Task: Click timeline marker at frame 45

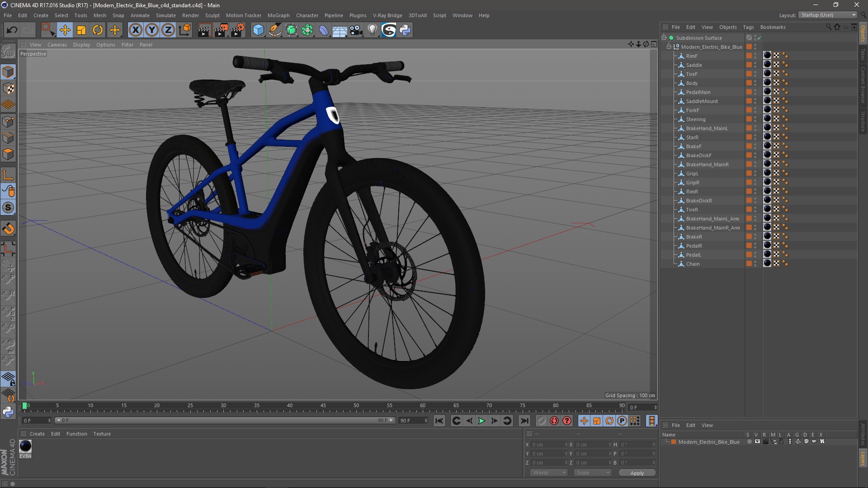Action: point(323,406)
